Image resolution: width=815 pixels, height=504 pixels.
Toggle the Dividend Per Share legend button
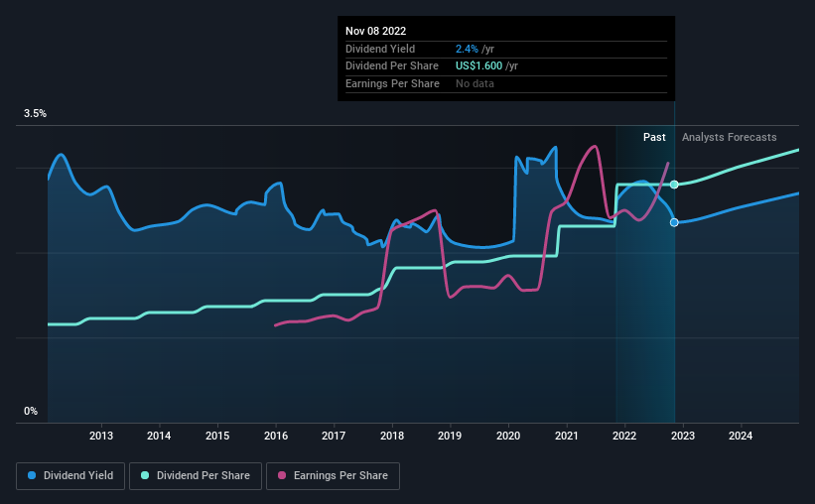[x=196, y=476]
